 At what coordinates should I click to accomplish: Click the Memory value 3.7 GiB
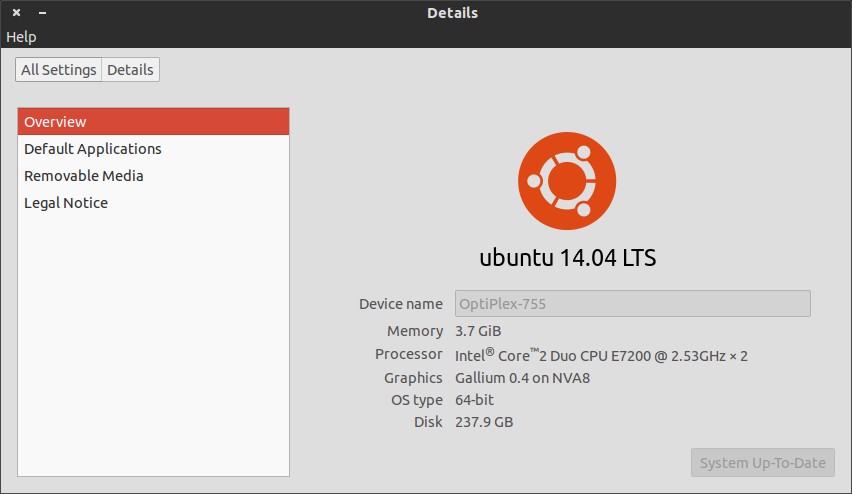point(478,331)
